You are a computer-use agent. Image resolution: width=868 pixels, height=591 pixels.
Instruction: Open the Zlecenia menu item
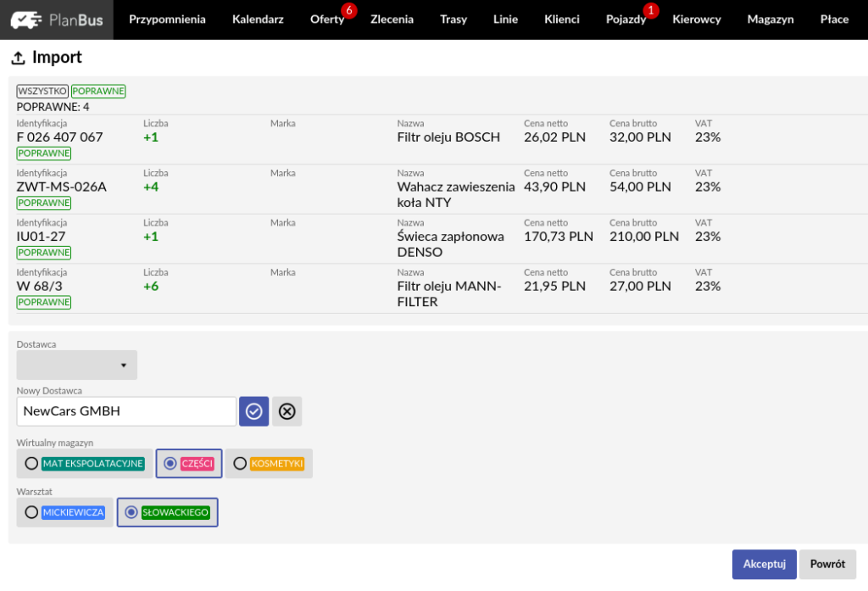[x=392, y=20]
